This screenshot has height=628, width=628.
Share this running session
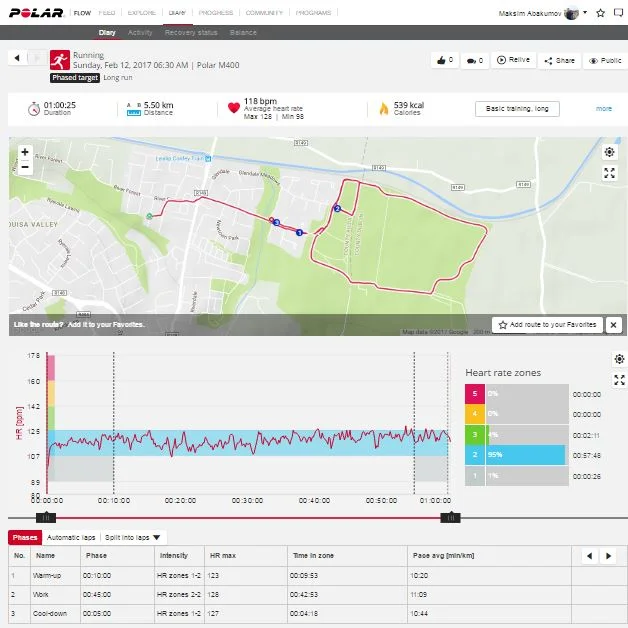(560, 60)
